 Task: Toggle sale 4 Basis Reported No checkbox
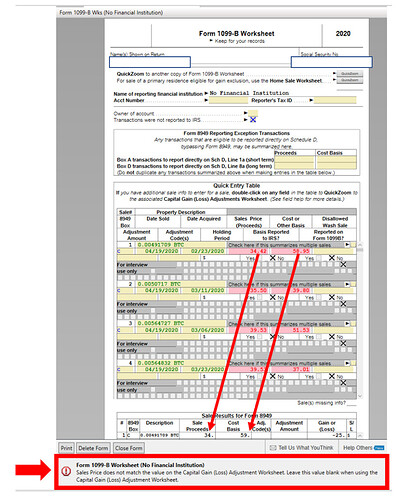(272, 376)
